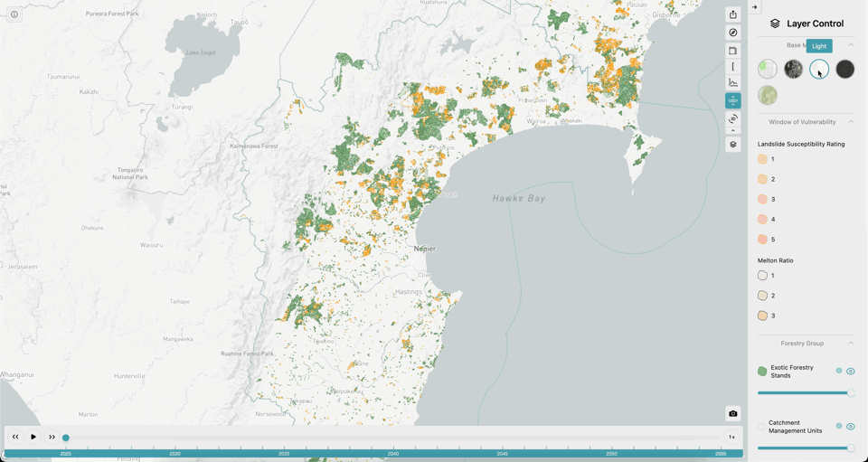Change the 1x playback speed
This screenshot has height=462, width=868.
tap(731, 437)
